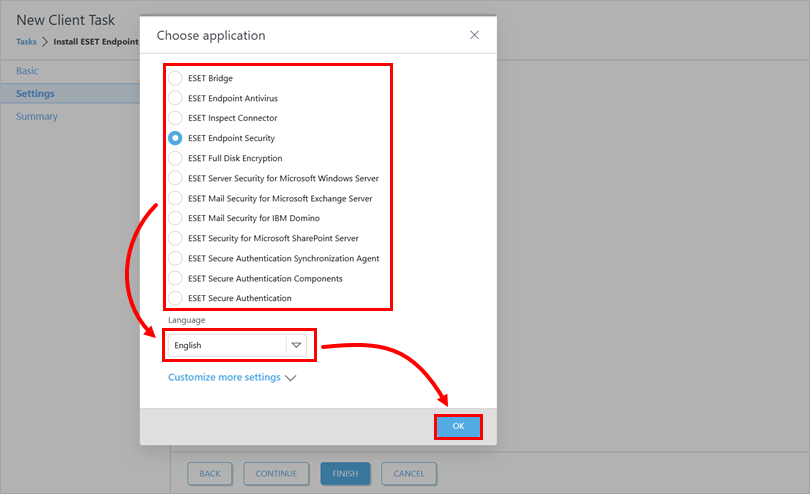This screenshot has width=810, height=494.
Task: Click the Finish button
Action: tap(345, 473)
